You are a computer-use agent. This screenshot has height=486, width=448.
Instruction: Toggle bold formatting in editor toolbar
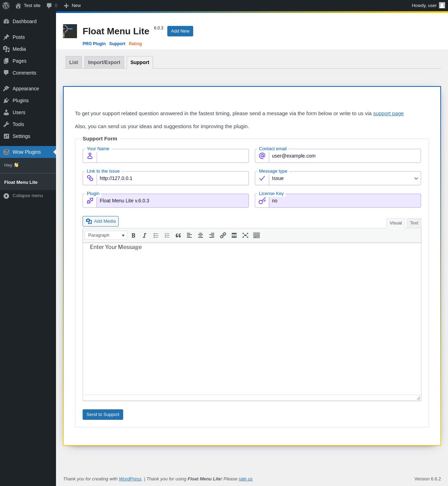pyautogui.click(x=133, y=235)
